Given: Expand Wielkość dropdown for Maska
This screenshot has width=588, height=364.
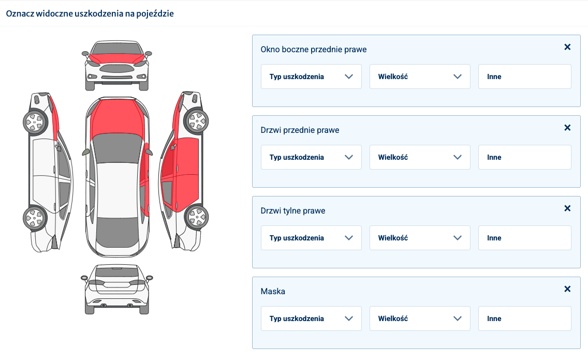Looking at the screenshot, I should click(420, 318).
